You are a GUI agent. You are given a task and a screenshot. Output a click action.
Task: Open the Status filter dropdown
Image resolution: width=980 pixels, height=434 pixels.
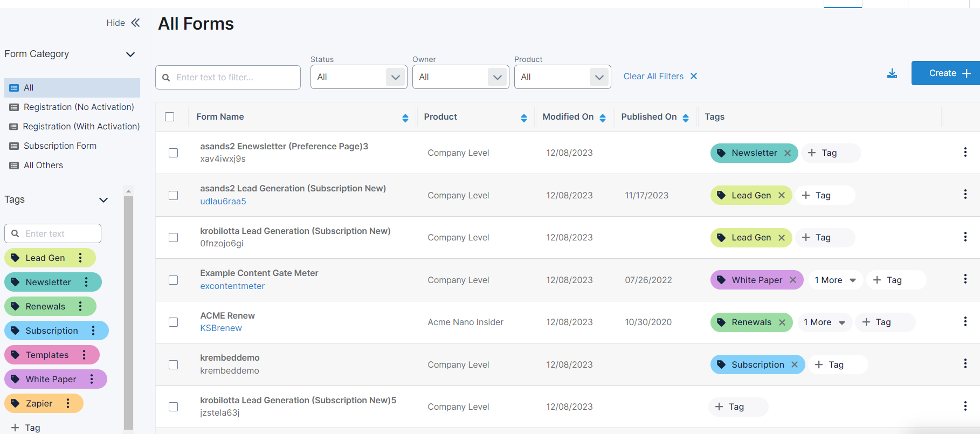click(x=358, y=77)
